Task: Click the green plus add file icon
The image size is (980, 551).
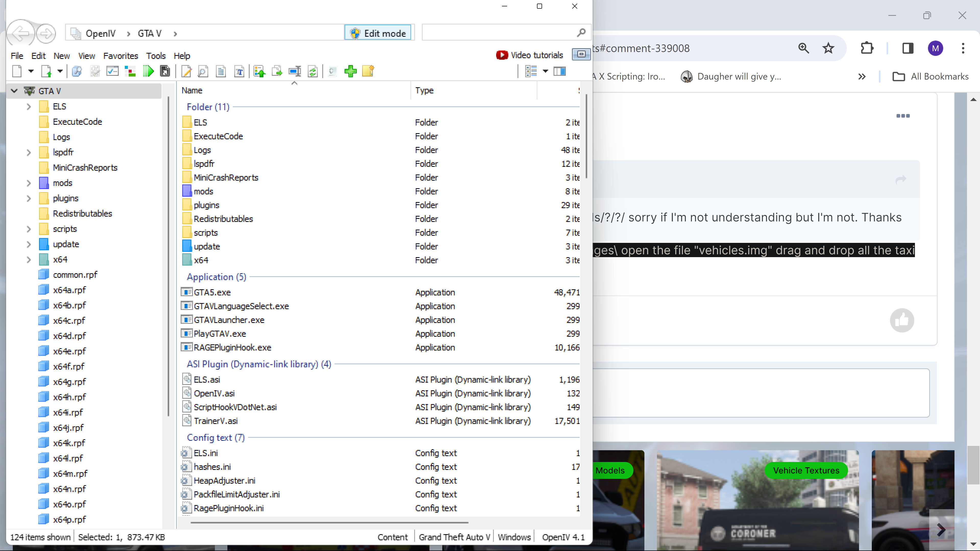Action: coord(350,71)
